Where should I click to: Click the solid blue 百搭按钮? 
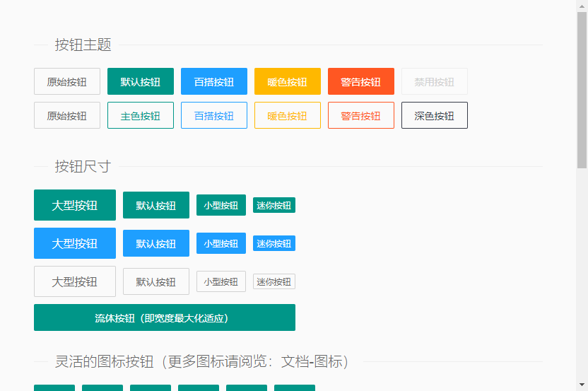pos(214,81)
